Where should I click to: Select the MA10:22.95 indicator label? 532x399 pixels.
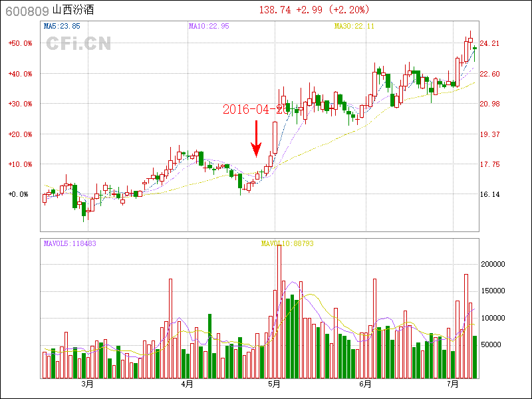coord(209,26)
